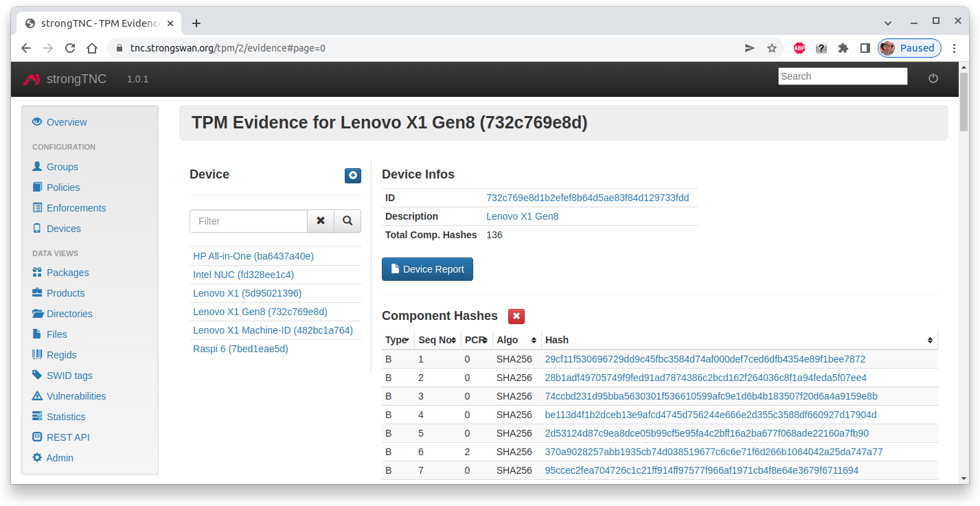Open tab search chevron in browser
Viewport: 980px width, 506px height.
888,23
